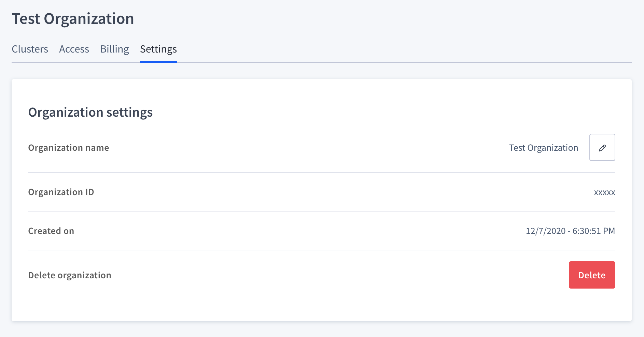Select the Organization ID value xxxxx

click(x=605, y=192)
